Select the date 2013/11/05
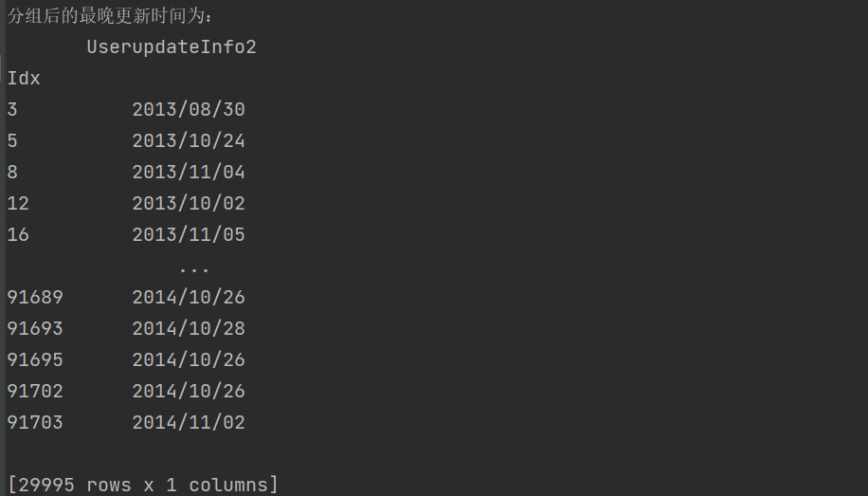The width and height of the screenshot is (868, 496). pos(189,234)
